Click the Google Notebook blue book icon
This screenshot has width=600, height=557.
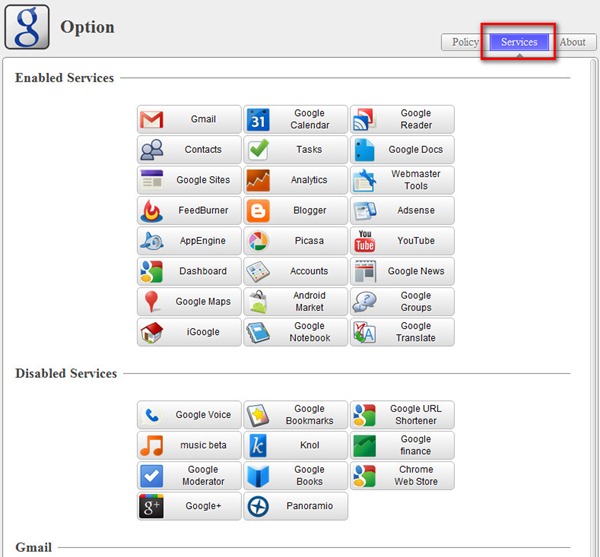[258, 332]
